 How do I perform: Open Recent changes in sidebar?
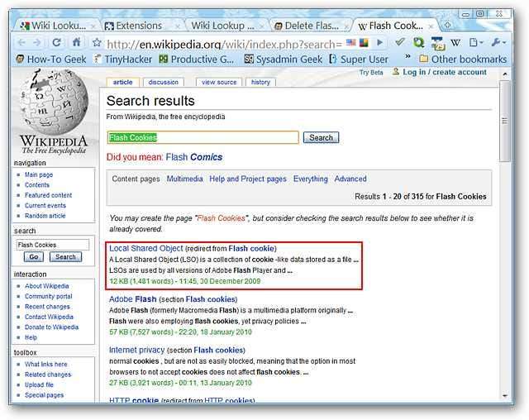pyautogui.click(x=47, y=307)
